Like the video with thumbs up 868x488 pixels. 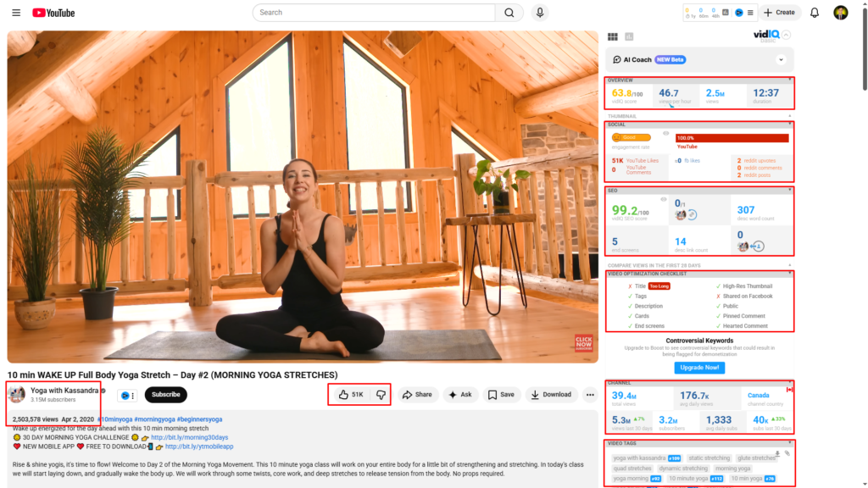[351, 395]
